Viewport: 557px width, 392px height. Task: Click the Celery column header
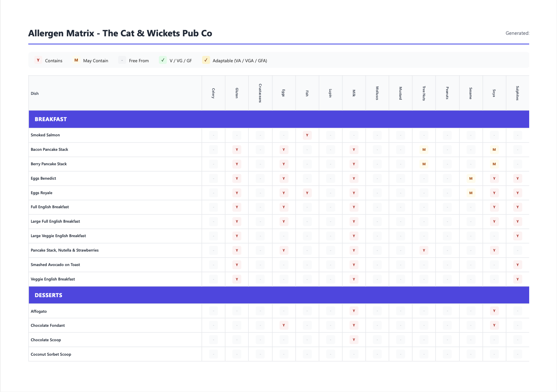point(213,93)
